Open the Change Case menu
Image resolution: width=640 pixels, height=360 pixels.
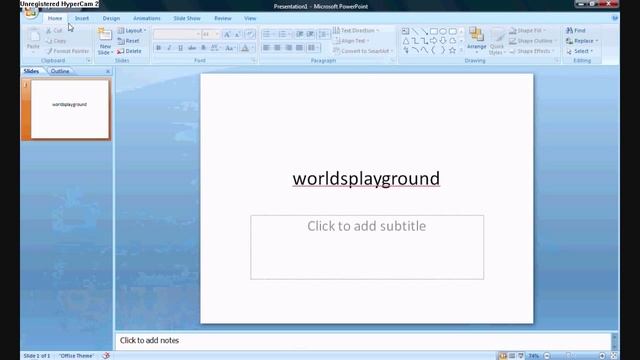pyautogui.click(x=230, y=48)
